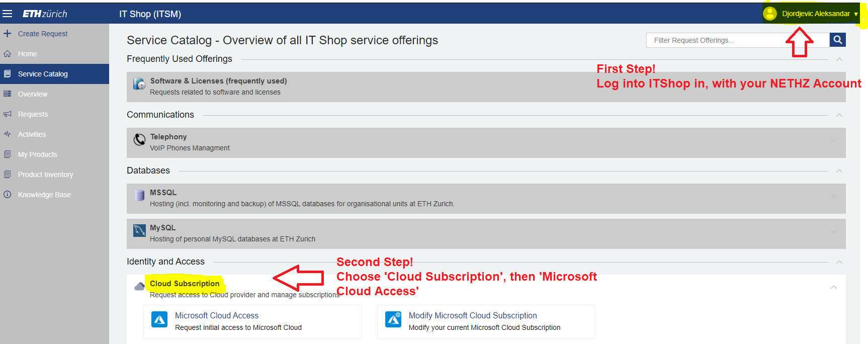
Task: Expand the MySQL offering row
Action: pyautogui.click(x=834, y=231)
